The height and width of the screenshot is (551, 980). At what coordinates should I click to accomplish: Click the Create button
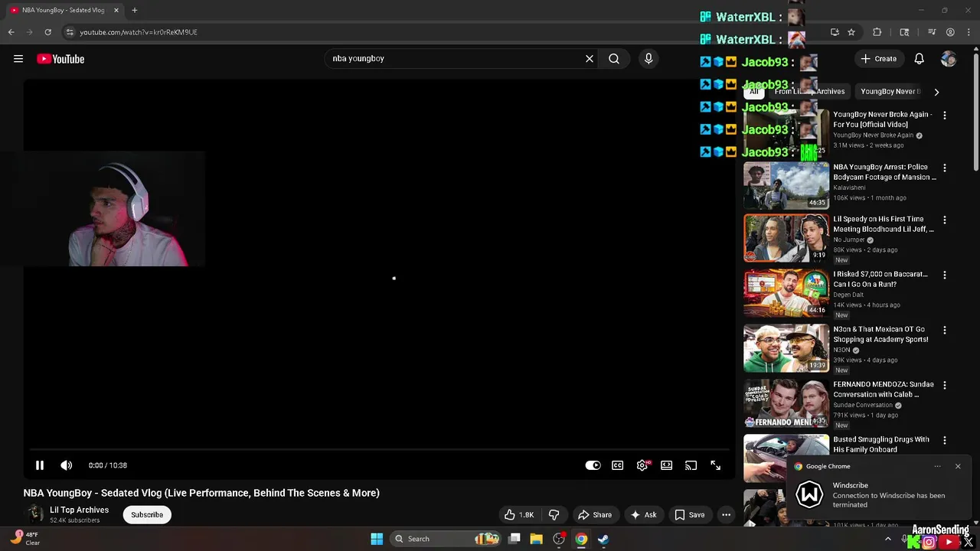(x=879, y=59)
